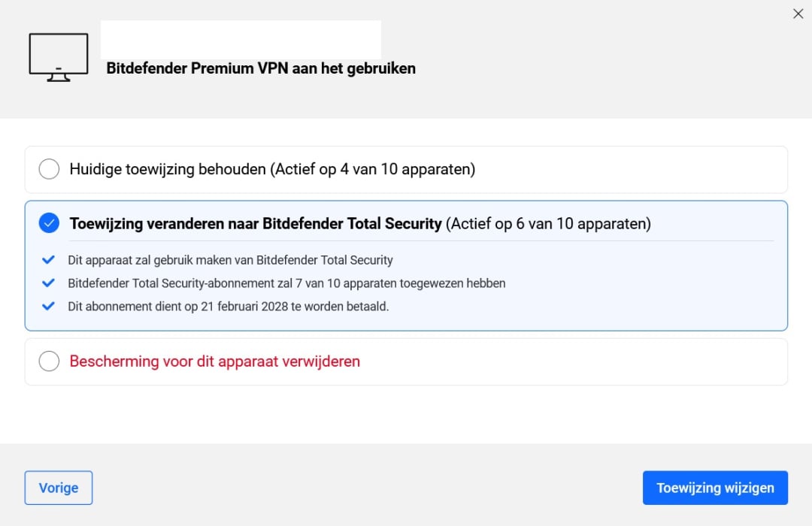Choose the "Bescherming voor dit apparaat verwijderen" radio

pos(49,361)
